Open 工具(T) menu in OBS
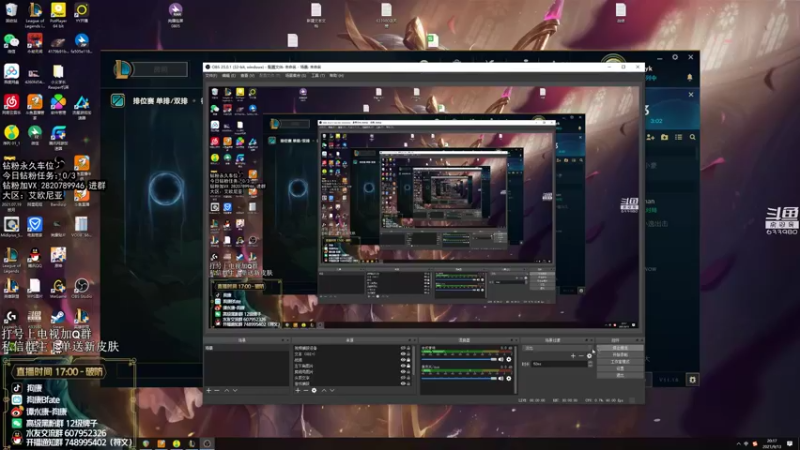This screenshot has width=800, height=450. click(x=318, y=75)
